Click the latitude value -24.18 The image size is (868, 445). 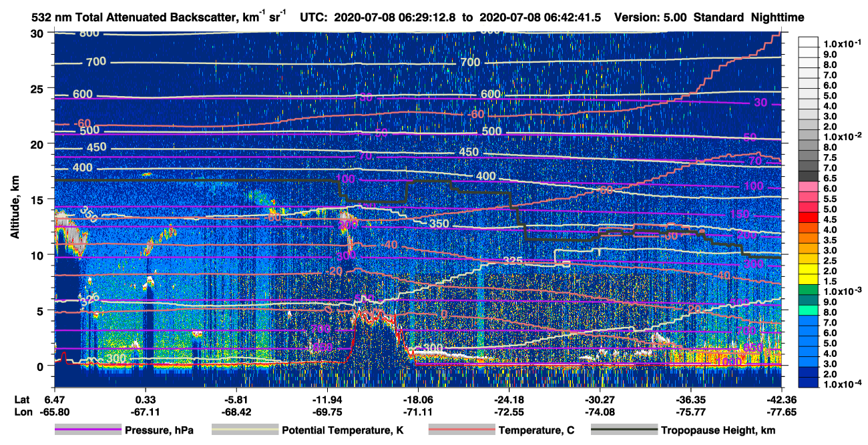click(509, 400)
